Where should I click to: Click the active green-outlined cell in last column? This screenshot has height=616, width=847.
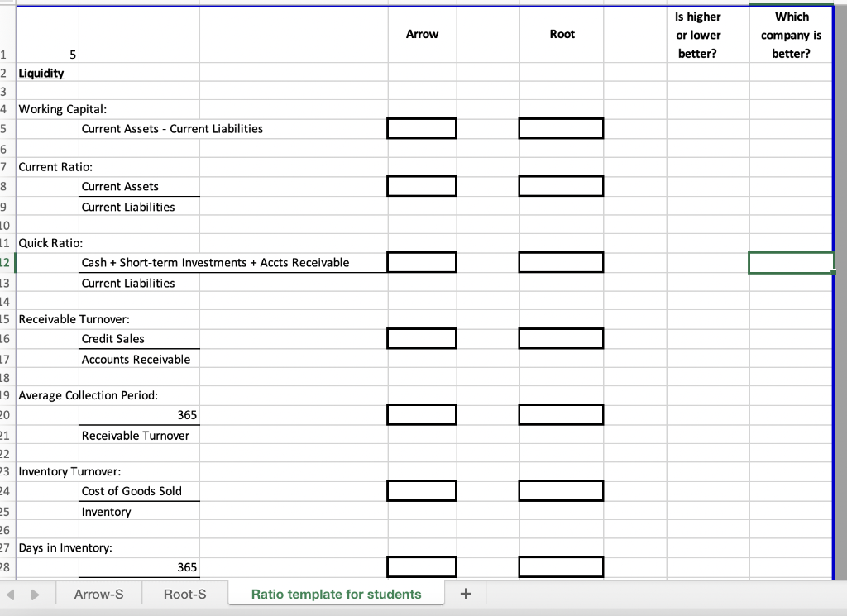pyautogui.click(x=791, y=262)
